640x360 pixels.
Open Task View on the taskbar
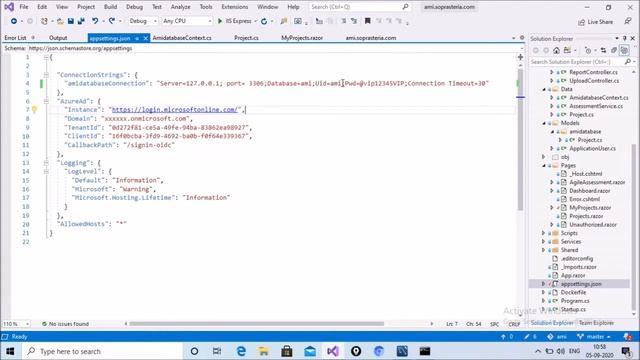coord(217,351)
